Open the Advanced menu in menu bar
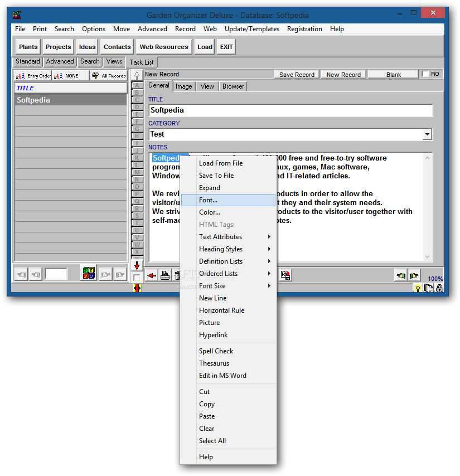460x476 pixels. [152, 29]
